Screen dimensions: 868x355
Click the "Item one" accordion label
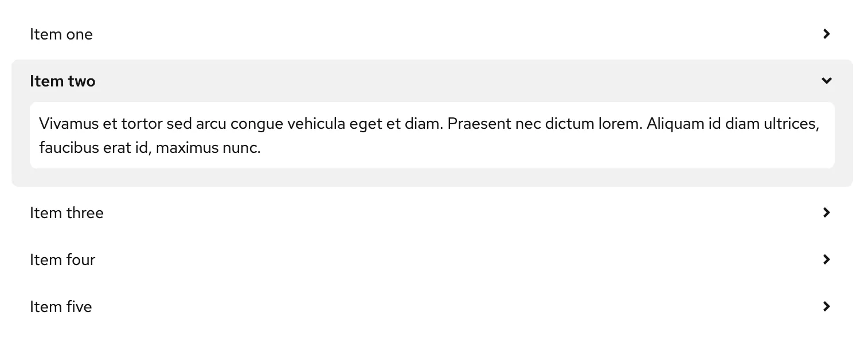61,34
